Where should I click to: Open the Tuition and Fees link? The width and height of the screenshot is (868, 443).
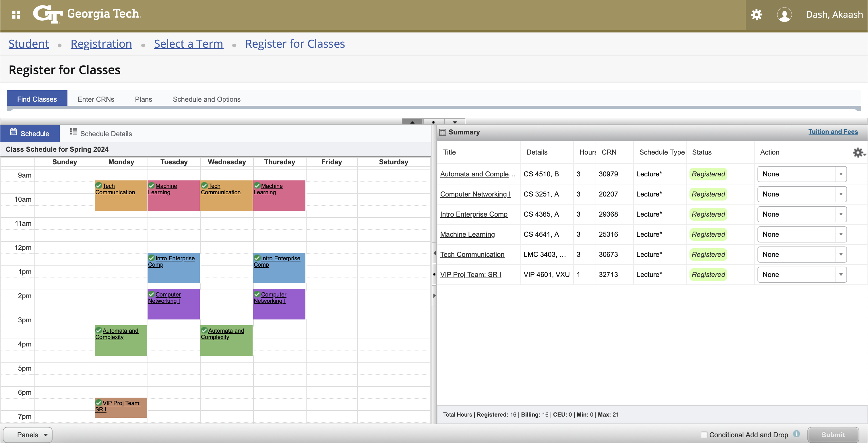[x=833, y=132]
